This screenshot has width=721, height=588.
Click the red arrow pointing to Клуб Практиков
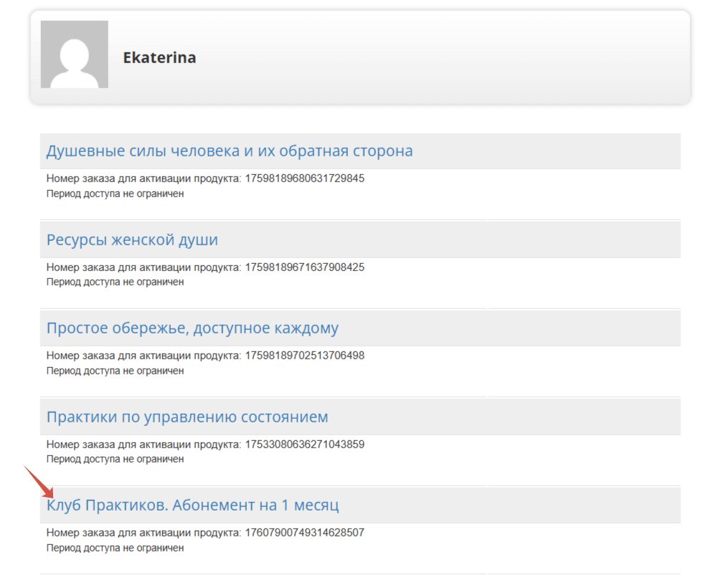[x=39, y=482]
